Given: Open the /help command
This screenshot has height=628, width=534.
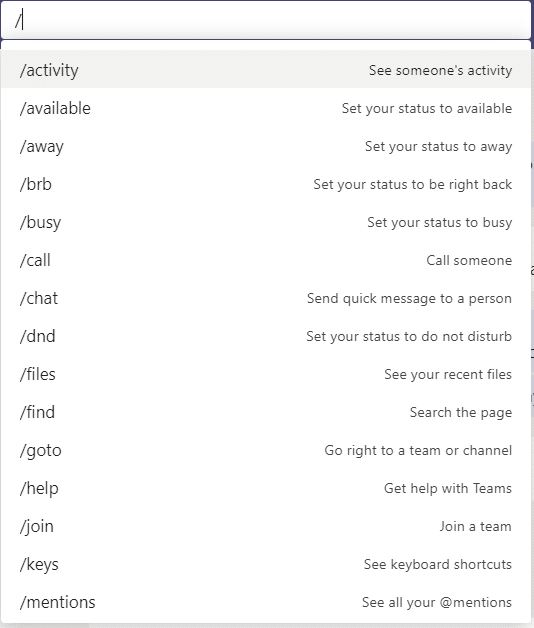Looking at the screenshot, I should (x=266, y=489).
